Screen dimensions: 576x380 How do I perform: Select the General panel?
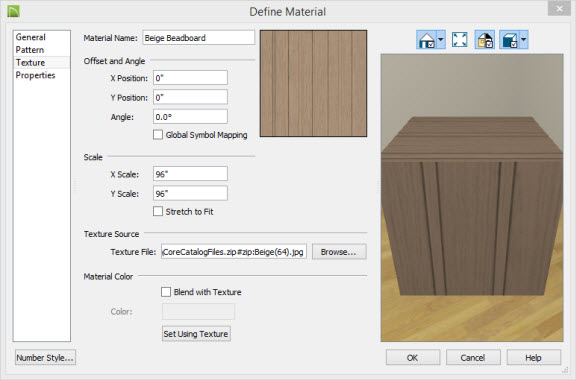[30, 37]
